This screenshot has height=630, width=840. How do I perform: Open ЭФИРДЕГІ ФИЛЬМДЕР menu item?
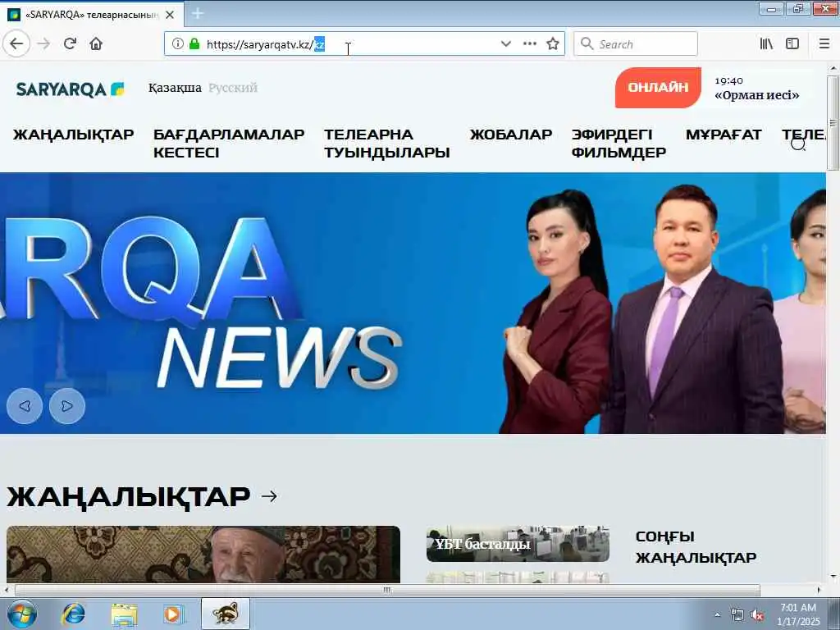[619, 144]
